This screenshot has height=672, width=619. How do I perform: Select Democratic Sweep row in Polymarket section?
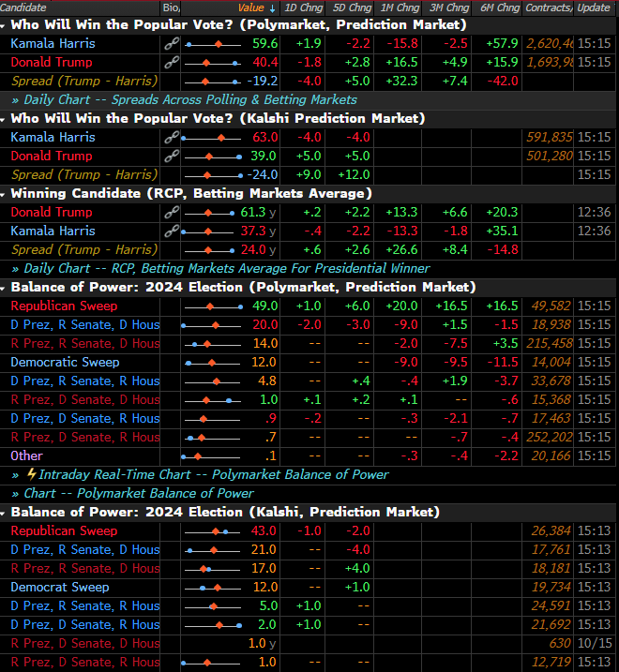65,363
